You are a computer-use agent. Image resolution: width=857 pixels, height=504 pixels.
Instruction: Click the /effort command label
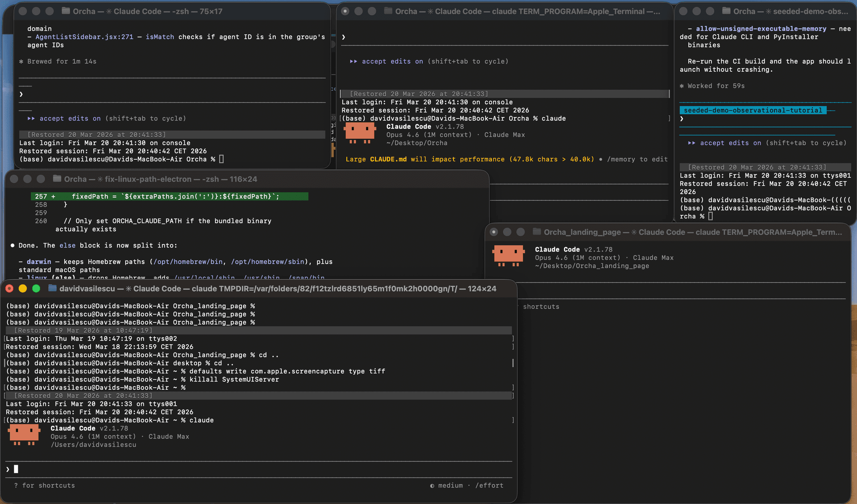[490, 485]
